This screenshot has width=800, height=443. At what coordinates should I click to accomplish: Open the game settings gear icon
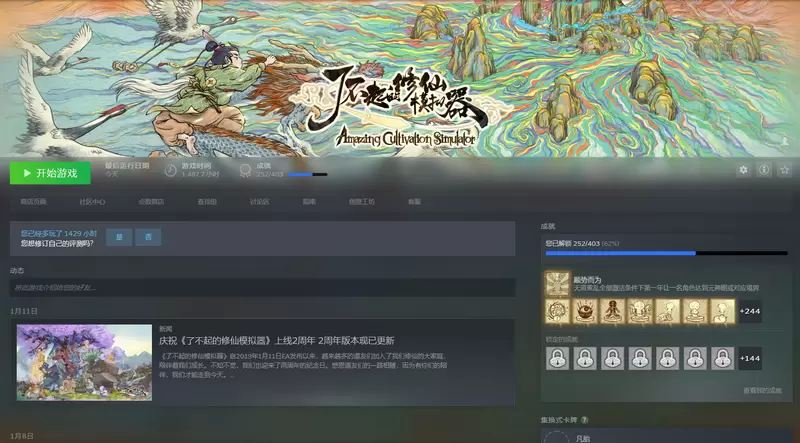(x=743, y=170)
